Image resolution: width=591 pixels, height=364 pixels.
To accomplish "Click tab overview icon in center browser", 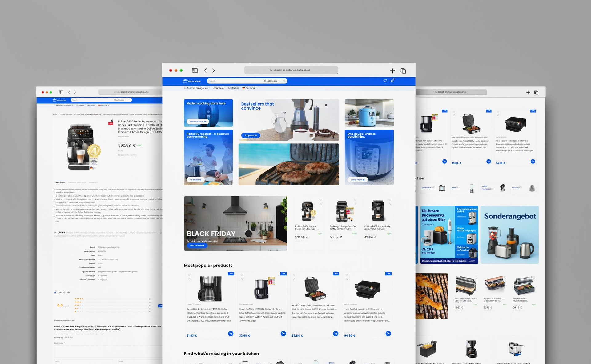I will click(403, 71).
